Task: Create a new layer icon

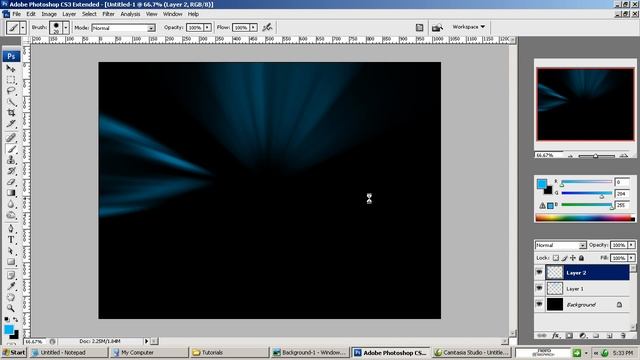Action: pyautogui.click(x=609, y=336)
